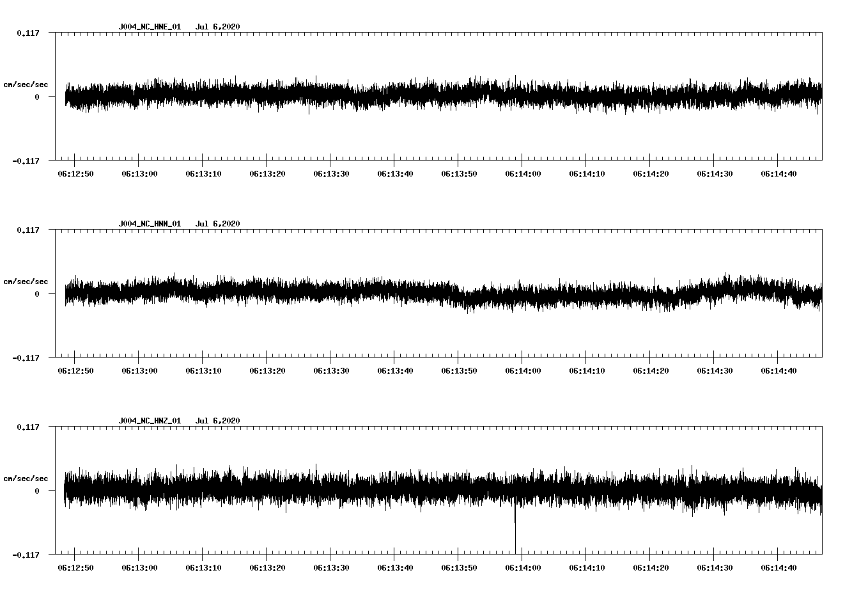Image resolution: width=868 pixels, height=591 pixels.
Task: Click 06:14:40 time label on HNZ axis
Action: 779,568
